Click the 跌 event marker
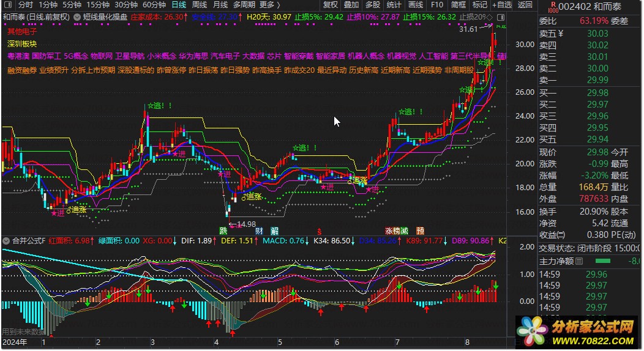The width and height of the screenshot is (644, 351). pos(223,231)
